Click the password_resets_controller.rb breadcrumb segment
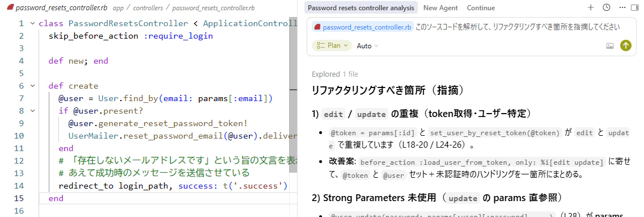Screen dimensions: 644x217 click(x=213, y=8)
